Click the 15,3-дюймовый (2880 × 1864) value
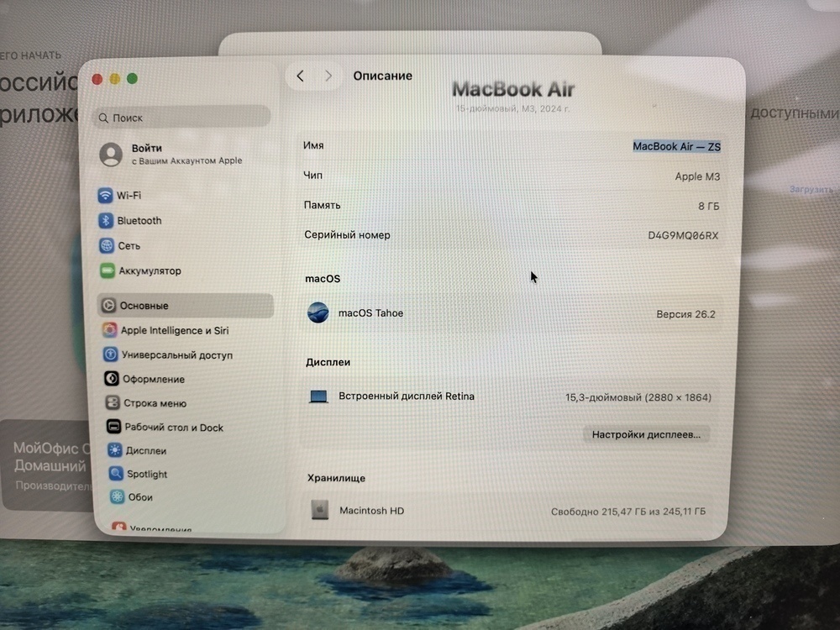This screenshot has width=840, height=630. click(x=638, y=397)
